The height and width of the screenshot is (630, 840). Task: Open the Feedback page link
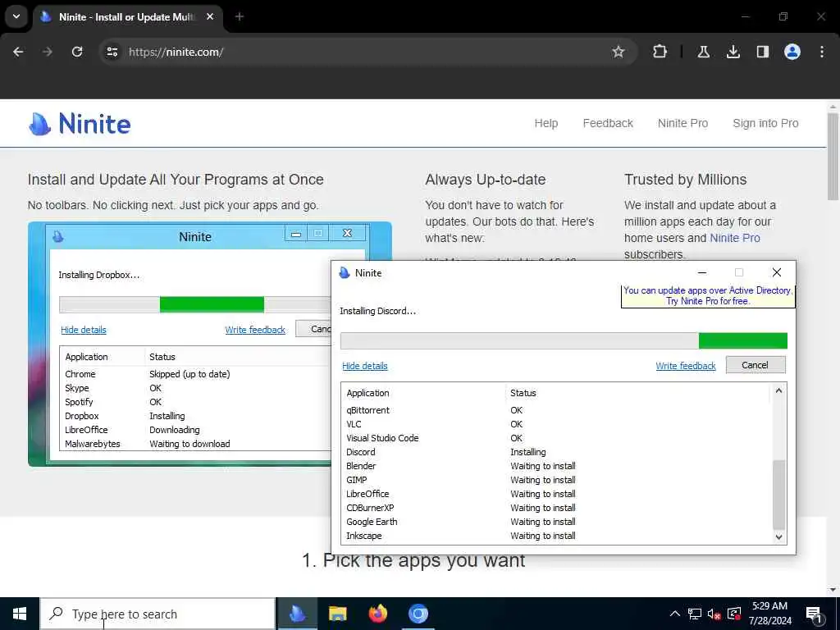608,123
